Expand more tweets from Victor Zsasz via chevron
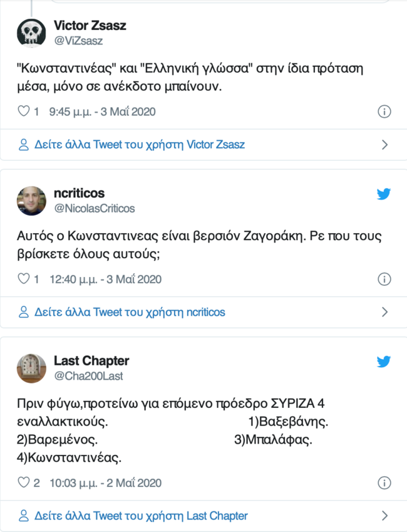The image size is (407, 532). (x=384, y=145)
